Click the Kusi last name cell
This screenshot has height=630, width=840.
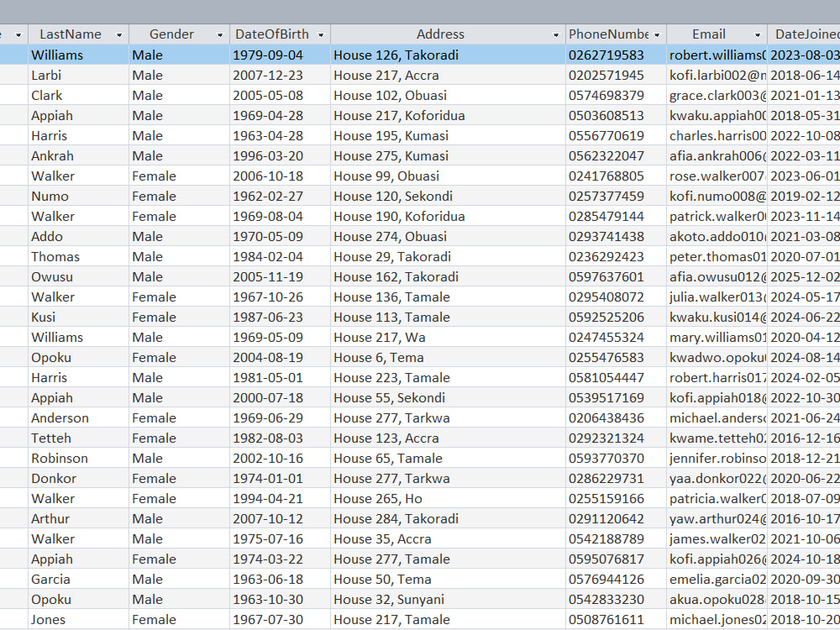pos(78,318)
